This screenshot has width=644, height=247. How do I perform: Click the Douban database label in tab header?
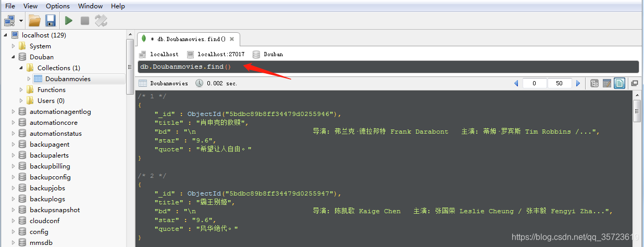click(x=274, y=54)
